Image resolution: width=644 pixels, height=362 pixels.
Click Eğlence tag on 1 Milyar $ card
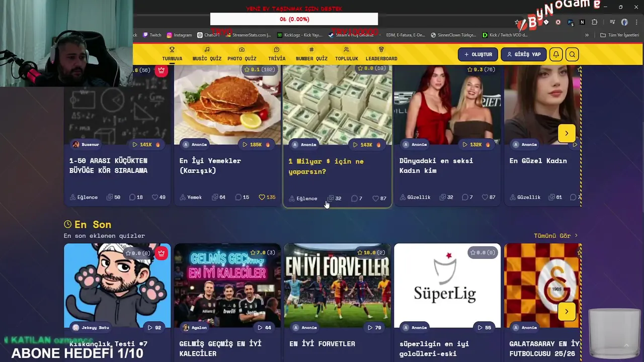[303, 199]
